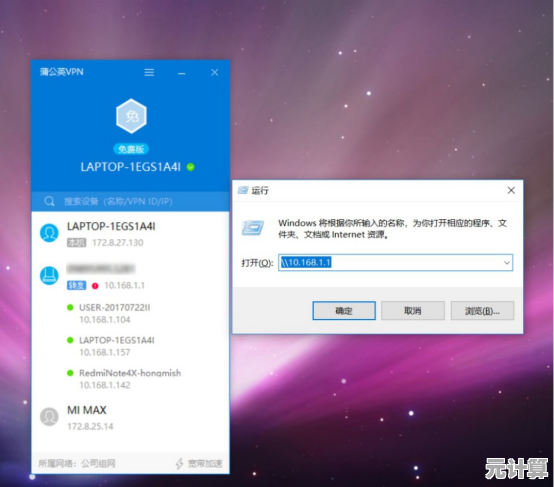Image resolution: width=554 pixels, height=487 pixels.
Task: Click the 确定 button in Run dialog
Action: (x=344, y=311)
